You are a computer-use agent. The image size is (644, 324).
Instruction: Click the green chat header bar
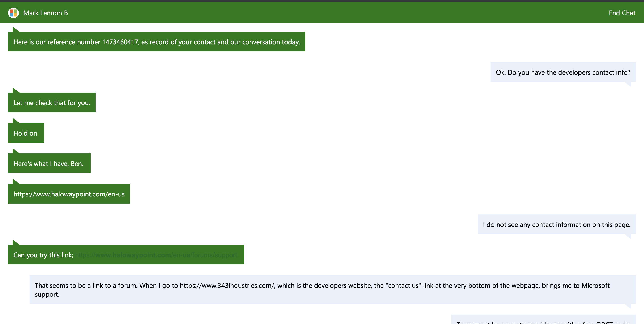coord(322,13)
